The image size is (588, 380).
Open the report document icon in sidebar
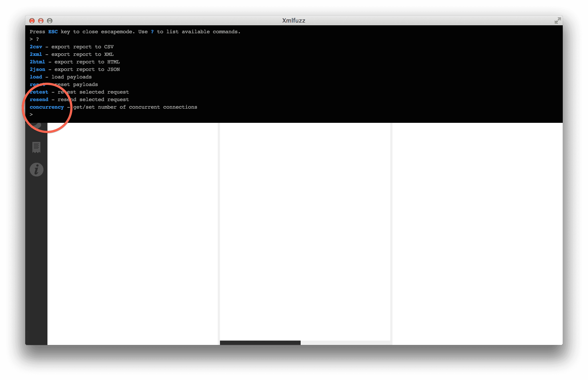pos(36,147)
